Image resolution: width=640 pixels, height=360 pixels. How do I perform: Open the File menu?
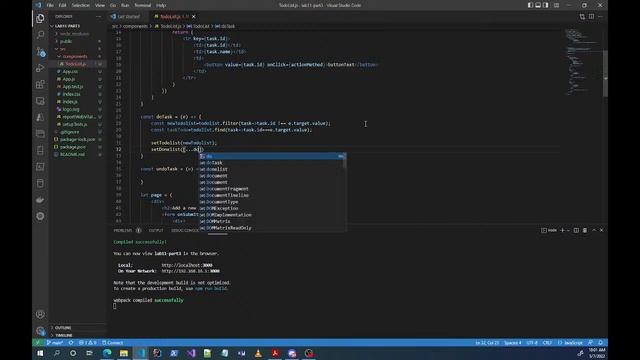pos(50,5)
